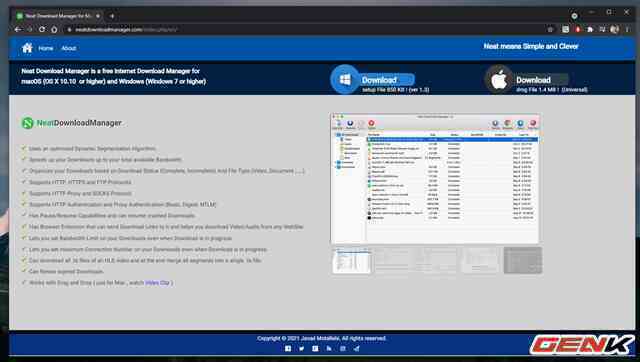Viewport: 640px width, 362px height.
Task: Bookmark this page with star icon
Action: (550, 29)
